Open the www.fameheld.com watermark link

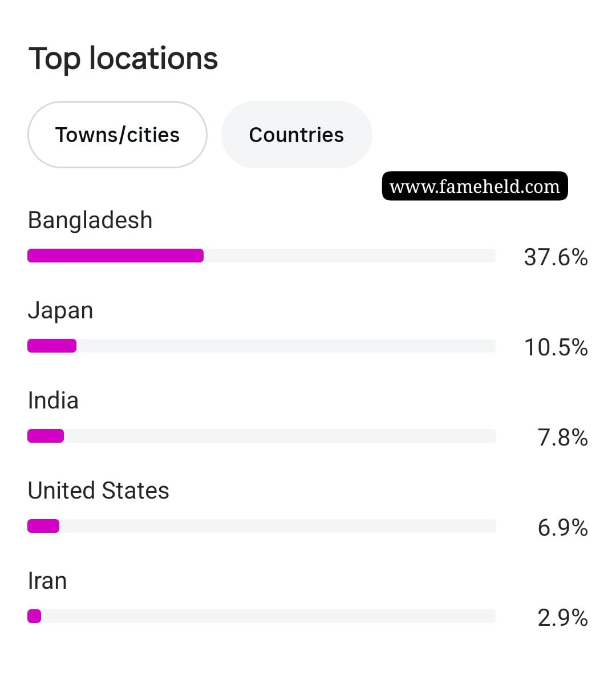(475, 186)
